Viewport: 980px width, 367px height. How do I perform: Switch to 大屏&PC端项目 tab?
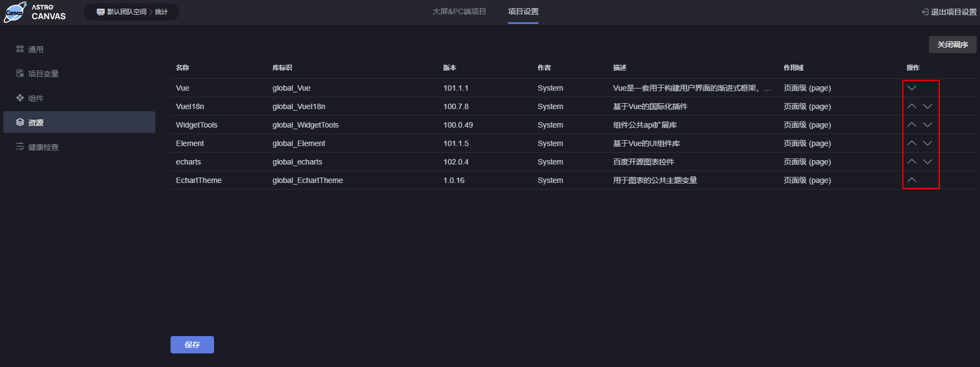(459, 11)
